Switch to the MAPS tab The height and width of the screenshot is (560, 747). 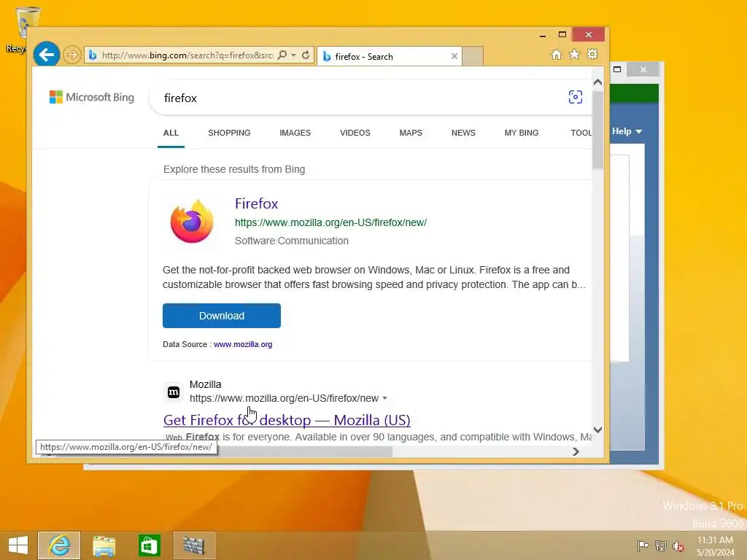(411, 133)
